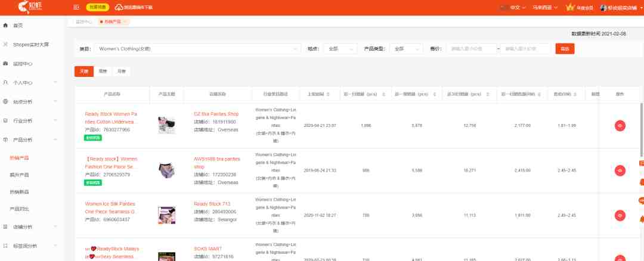
Task: Click the gold crown membership icon
Action: click(569, 7)
